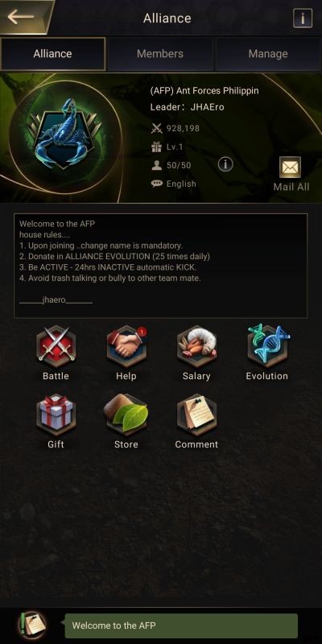Viewport: 322px width, 644px height.
Task: Switch to the Manage tab
Action: (268, 54)
